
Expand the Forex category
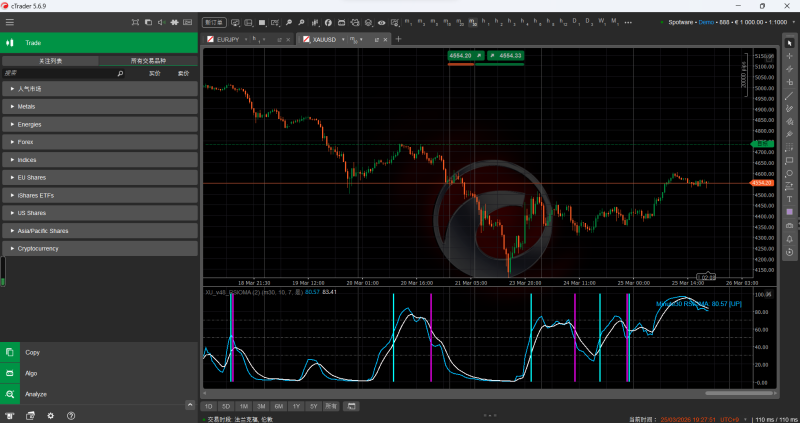99,142
